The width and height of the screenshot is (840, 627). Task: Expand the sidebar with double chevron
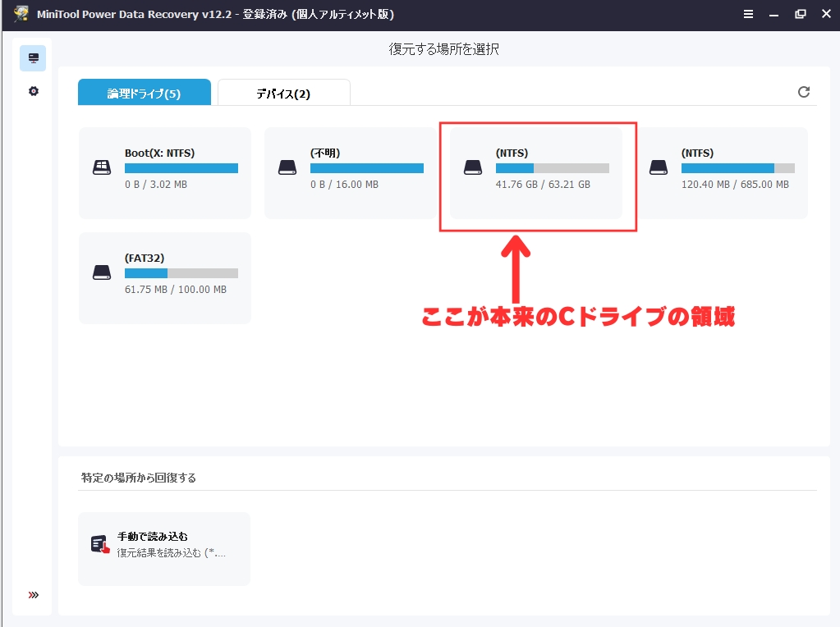(33, 595)
